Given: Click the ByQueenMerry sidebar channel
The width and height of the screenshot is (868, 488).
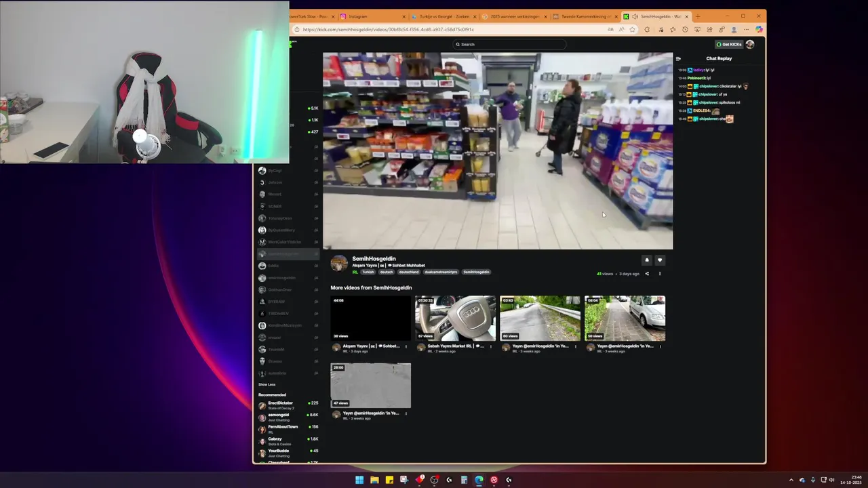Looking at the screenshot, I should pos(288,230).
